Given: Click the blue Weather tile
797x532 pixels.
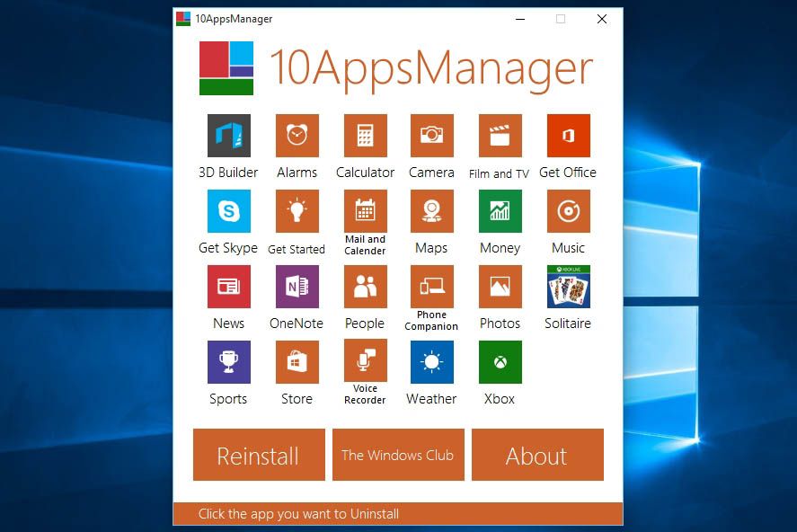Looking at the screenshot, I should [431, 362].
